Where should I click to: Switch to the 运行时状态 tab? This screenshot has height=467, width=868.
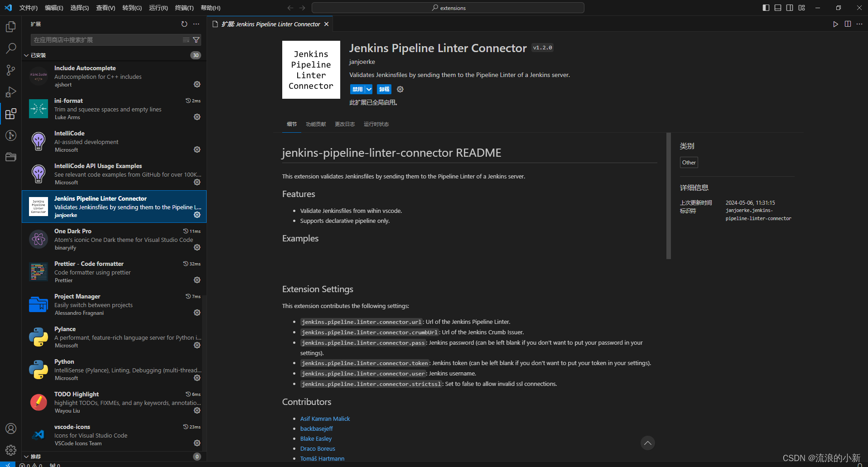tap(376, 124)
